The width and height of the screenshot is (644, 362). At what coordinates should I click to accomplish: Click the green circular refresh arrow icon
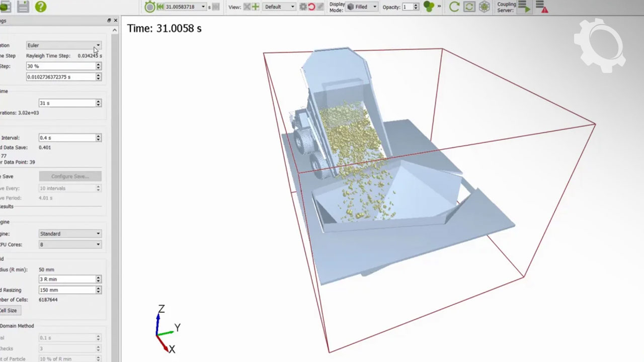[454, 7]
